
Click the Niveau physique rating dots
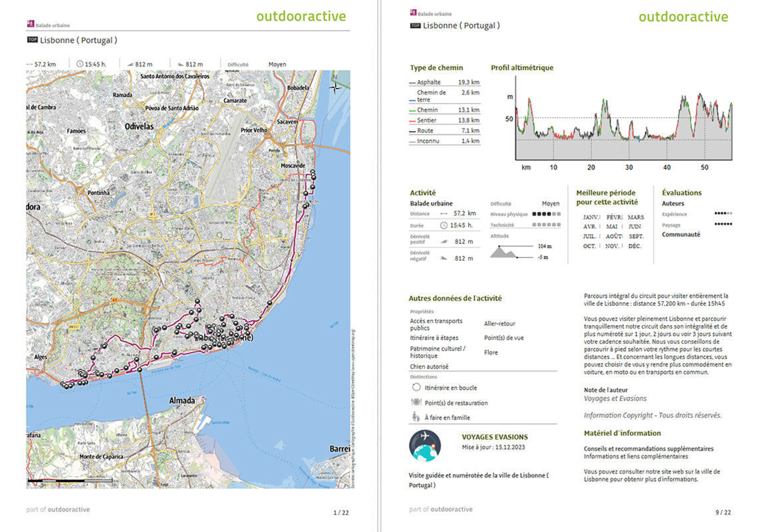point(547,213)
